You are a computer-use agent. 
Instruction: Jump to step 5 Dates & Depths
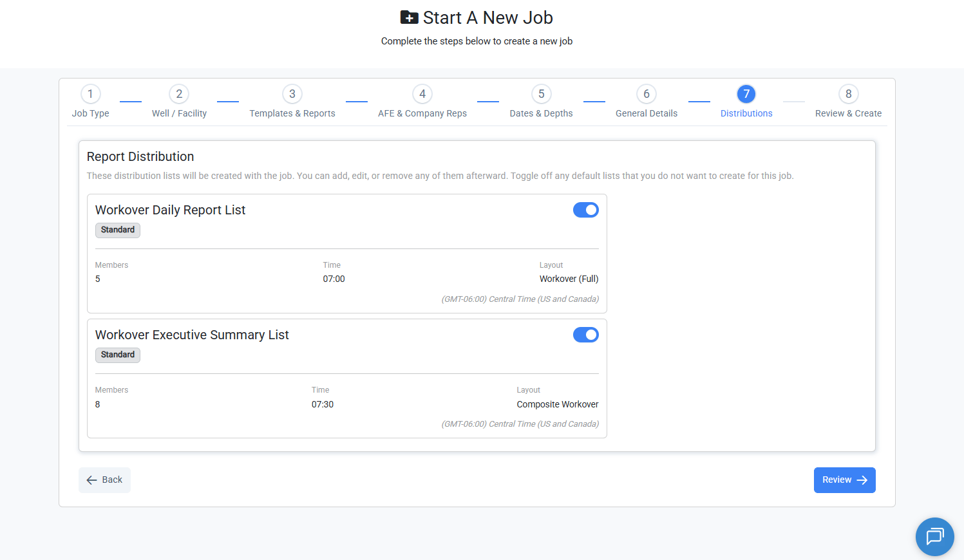541,102
